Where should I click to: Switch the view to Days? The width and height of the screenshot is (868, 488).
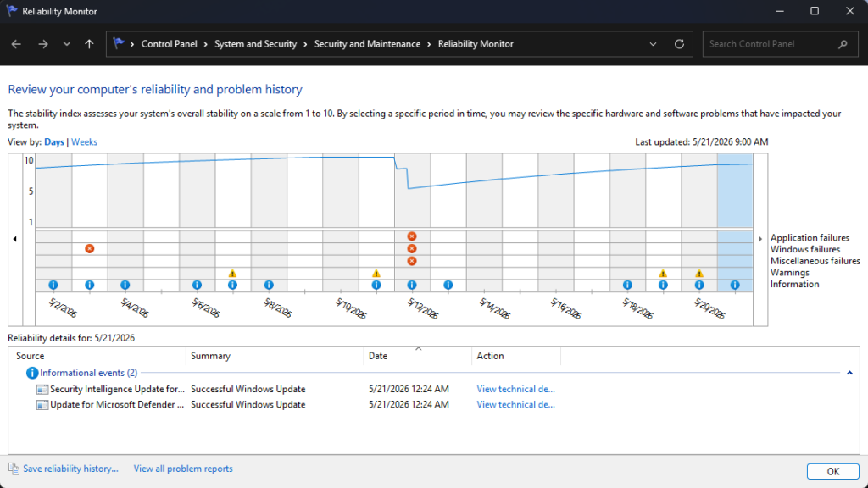click(x=54, y=142)
